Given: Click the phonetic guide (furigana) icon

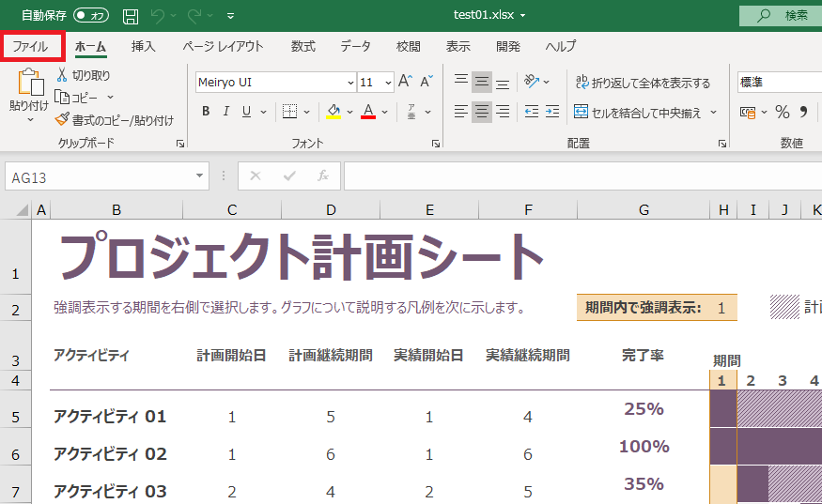Looking at the screenshot, I should click(x=411, y=111).
